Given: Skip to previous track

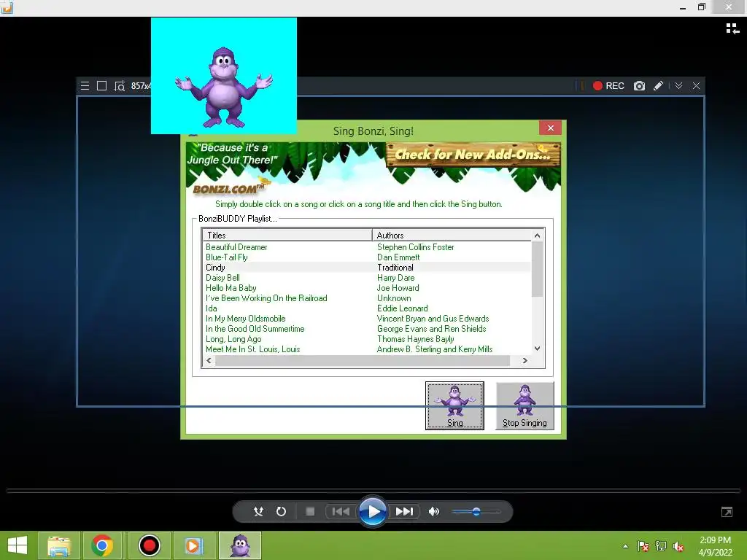Looking at the screenshot, I should [x=341, y=511].
